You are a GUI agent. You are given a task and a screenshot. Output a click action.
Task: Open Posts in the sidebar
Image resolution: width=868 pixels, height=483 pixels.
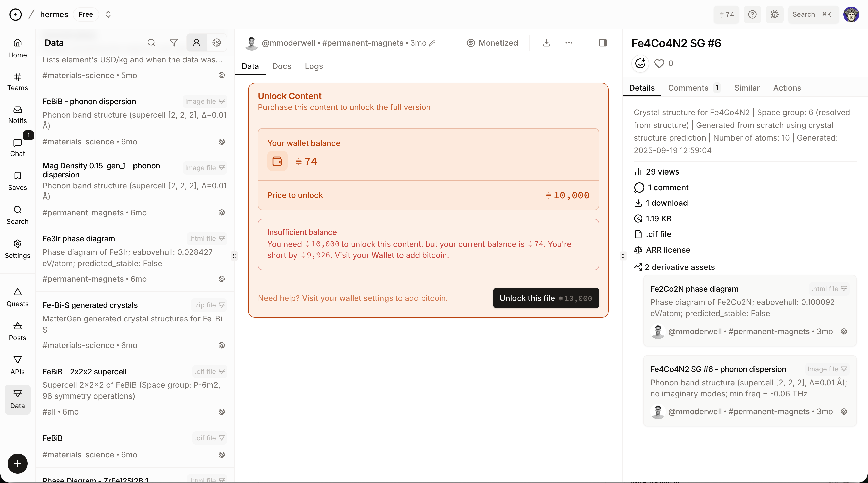tap(18, 332)
